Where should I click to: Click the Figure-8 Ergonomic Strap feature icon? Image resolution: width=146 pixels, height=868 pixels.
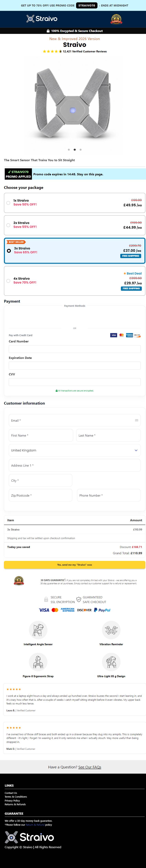pyautogui.click(x=38, y=662)
